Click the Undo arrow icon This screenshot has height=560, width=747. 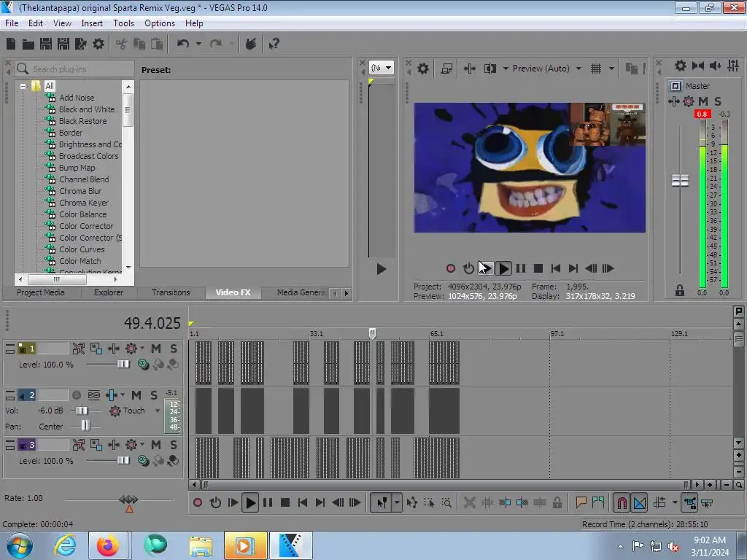tap(183, 44)
